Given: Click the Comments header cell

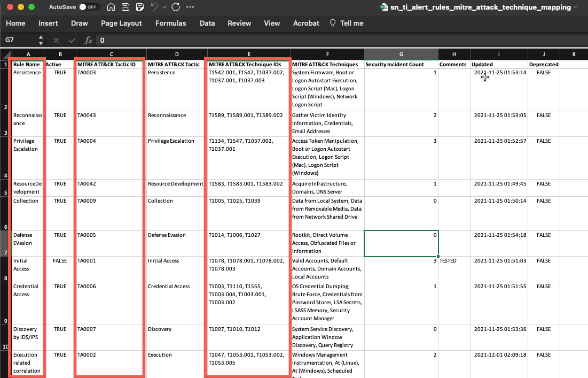Looking at the screenshot, I should point(454,64).
